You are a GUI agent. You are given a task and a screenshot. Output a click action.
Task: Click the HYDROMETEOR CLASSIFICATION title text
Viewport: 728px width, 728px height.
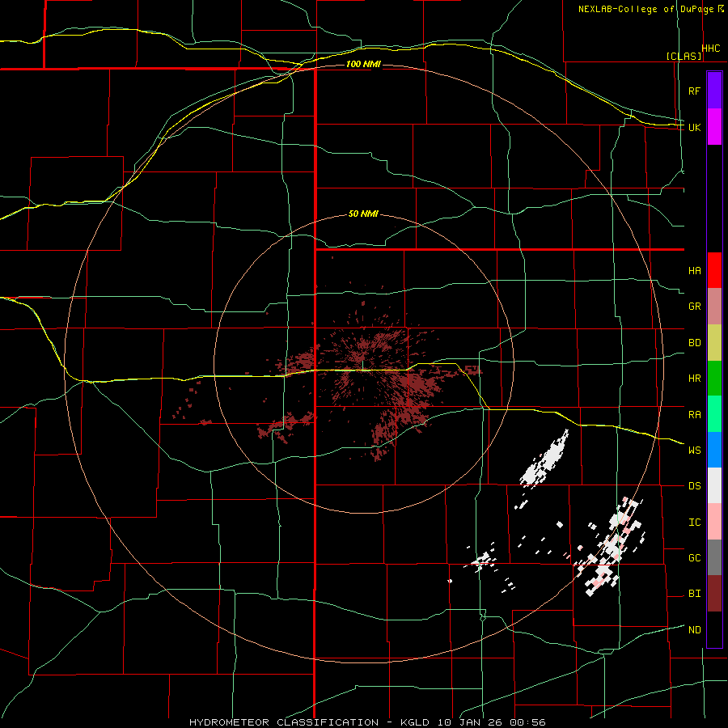pos(284,722)
